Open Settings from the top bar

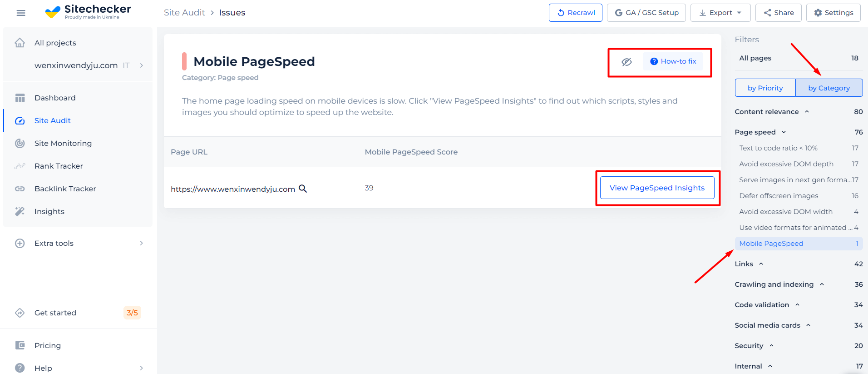[833, 13]
